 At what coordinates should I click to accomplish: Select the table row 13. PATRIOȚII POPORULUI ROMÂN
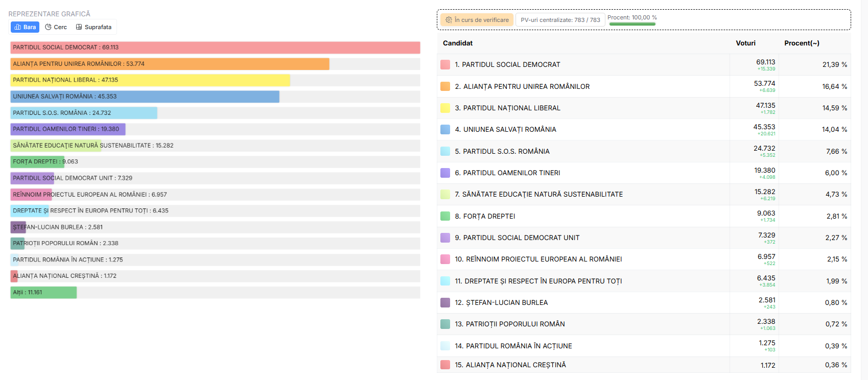click(644, 324)
